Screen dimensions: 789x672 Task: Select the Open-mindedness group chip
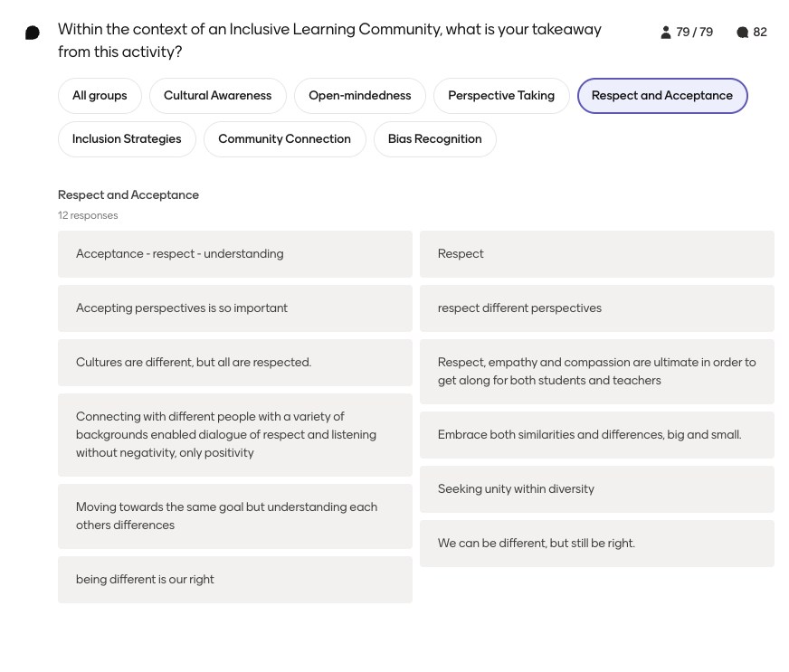360,96
